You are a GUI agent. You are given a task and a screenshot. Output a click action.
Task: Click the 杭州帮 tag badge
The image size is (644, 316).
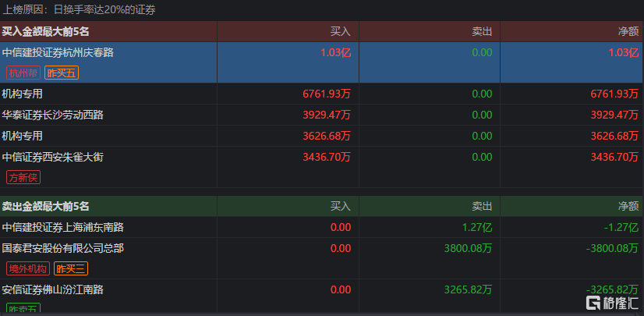(23, 73)
